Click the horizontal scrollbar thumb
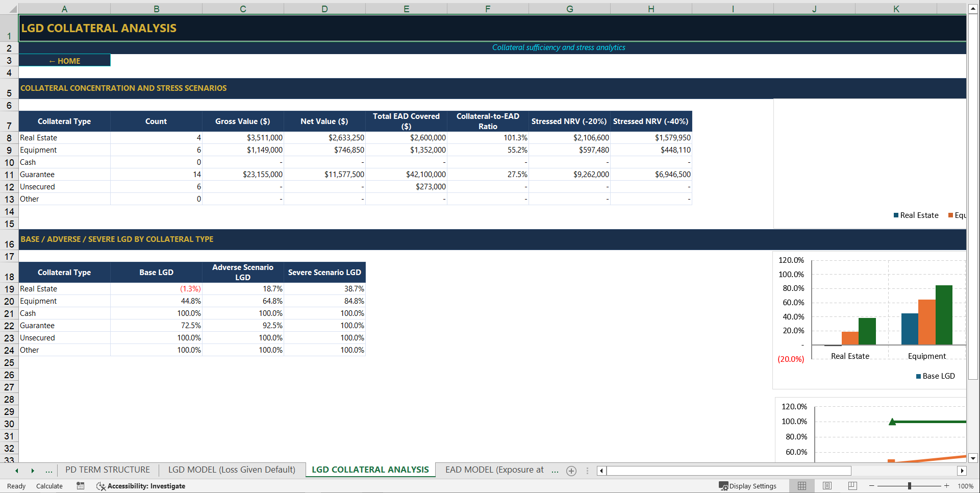This screenshot has width=980, height=493. point(729,471)
